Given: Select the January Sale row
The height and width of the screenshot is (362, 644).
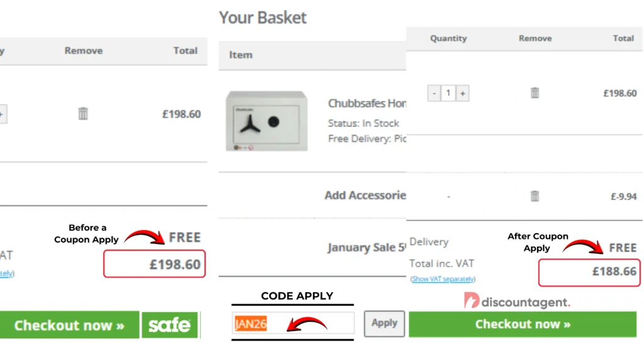Looking at the screenshot, I should click(x=366, y=248).
